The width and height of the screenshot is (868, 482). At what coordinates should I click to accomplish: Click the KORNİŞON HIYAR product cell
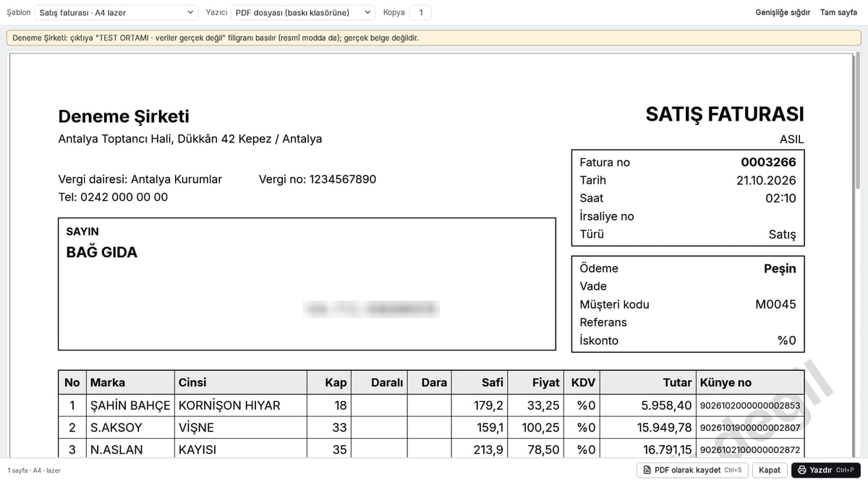coord(240,405)
